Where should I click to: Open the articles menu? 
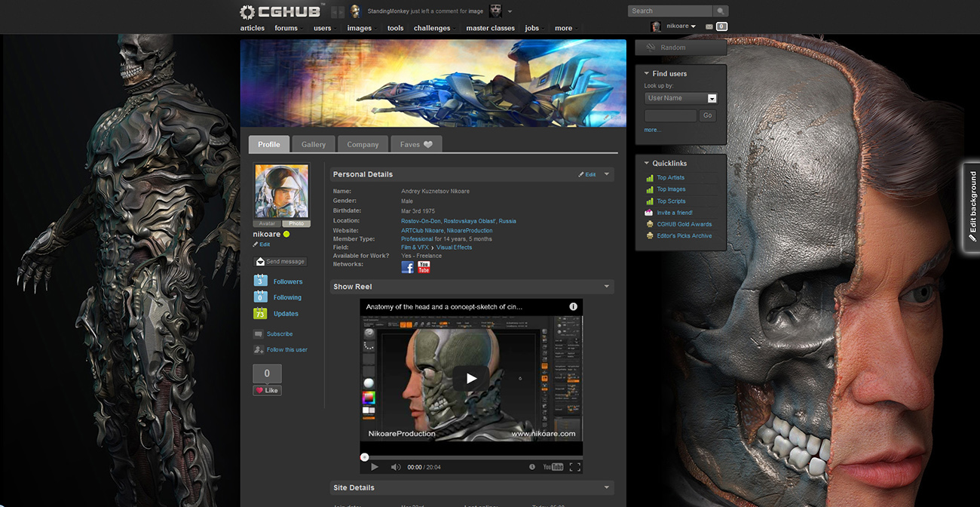[x=253, y=28]
